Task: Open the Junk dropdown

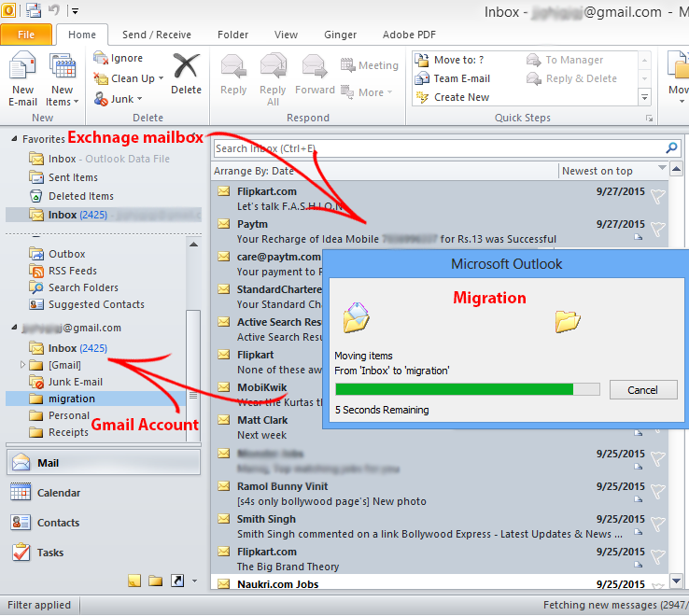Action: (x=119, y=99)
